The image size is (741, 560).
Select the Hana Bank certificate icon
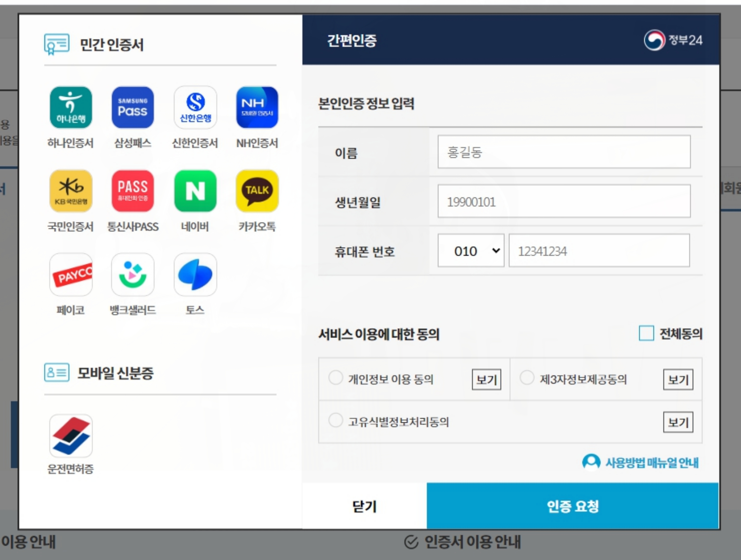tap(71, 108)
